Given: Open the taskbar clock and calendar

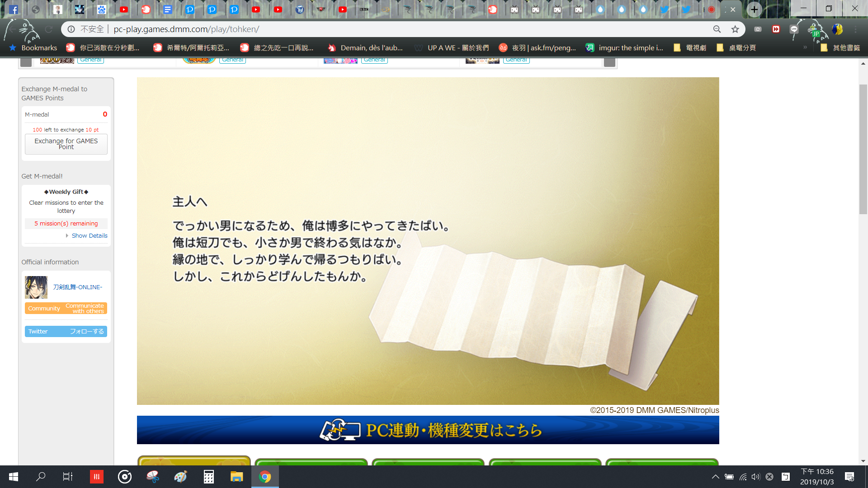Looking at the screenshot, I should [817, 477].
